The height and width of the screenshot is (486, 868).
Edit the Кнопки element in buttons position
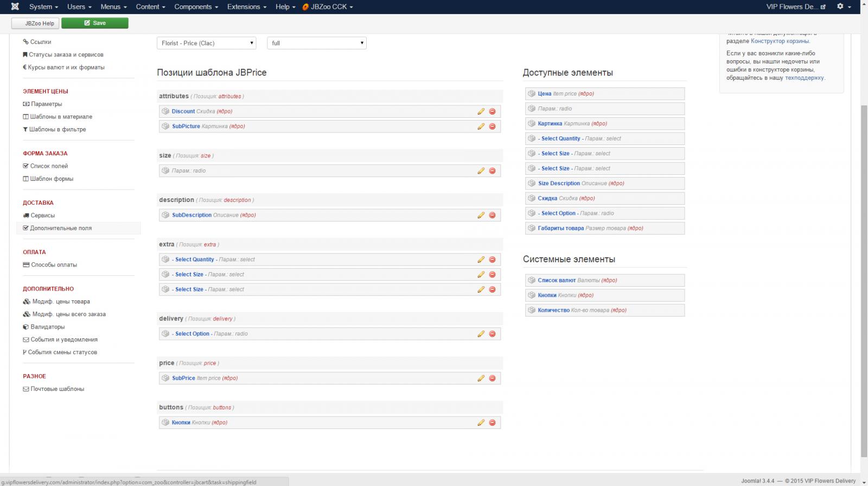[x=481, y=422]
